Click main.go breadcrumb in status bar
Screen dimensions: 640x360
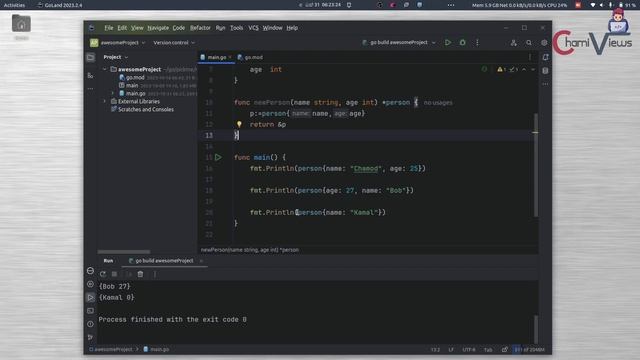(x=156, y=349)
